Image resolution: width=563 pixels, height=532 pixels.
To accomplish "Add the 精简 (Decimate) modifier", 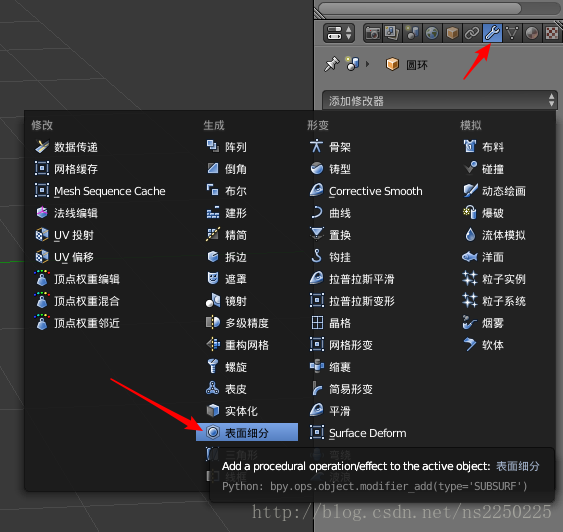I will [x=227, y=235].
